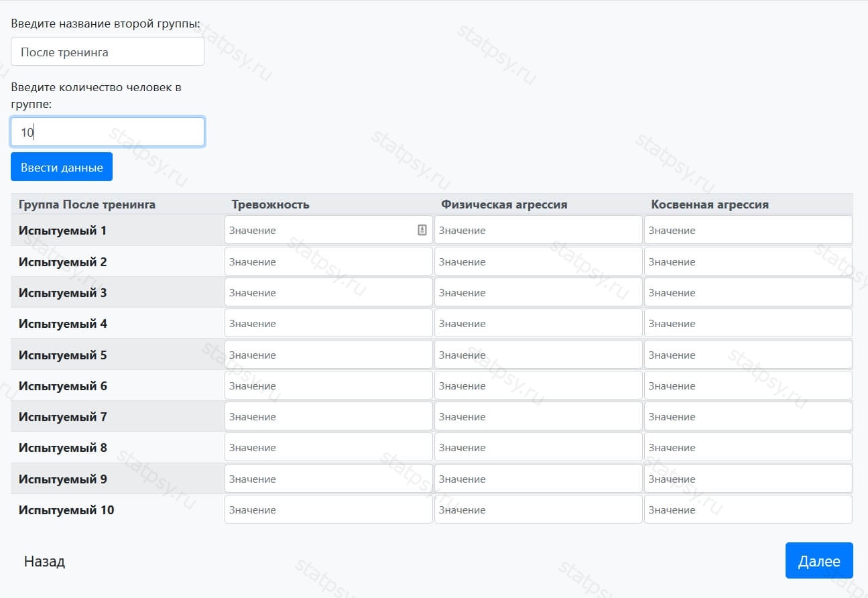Focus Тревожность field for Испытуемый 7

click(328, 416)
